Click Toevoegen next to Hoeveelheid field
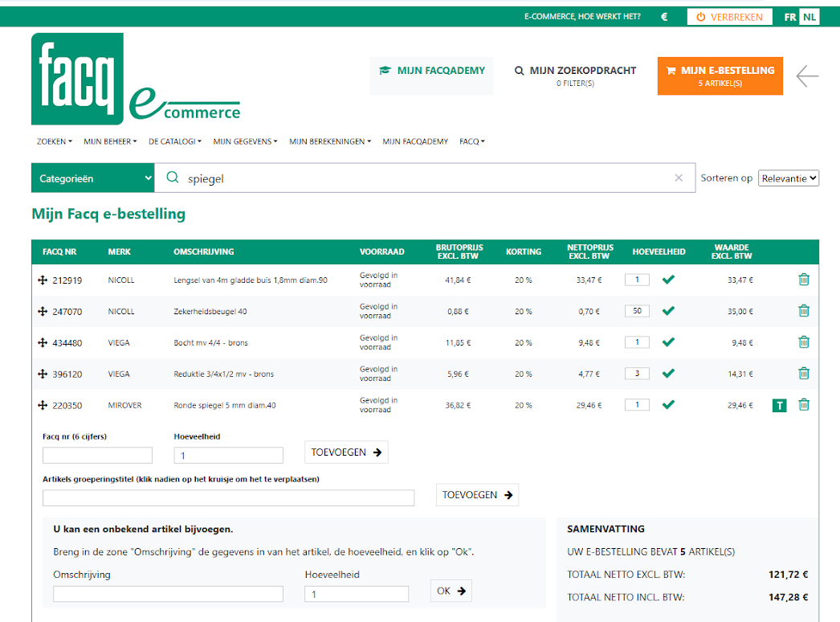 [346, 452]
